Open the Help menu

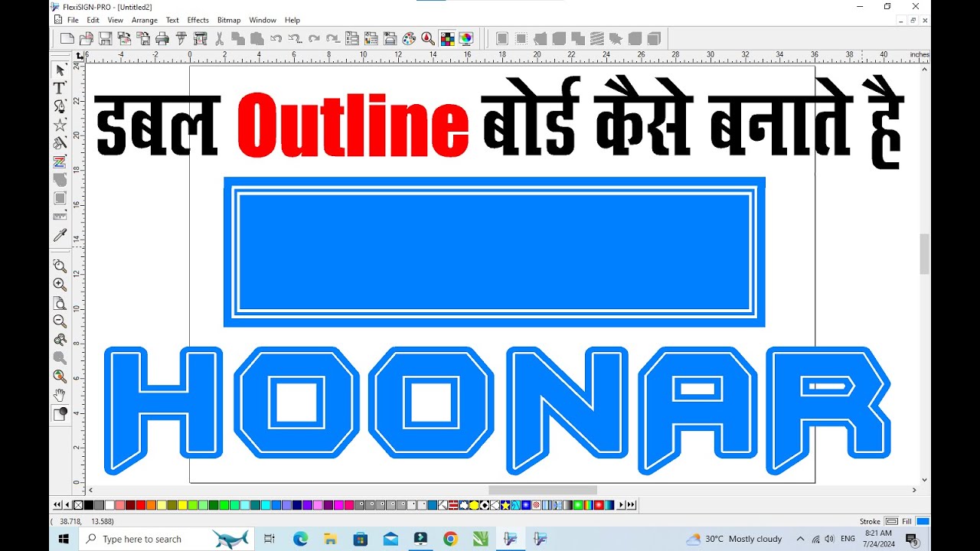[x=292, y=20]
